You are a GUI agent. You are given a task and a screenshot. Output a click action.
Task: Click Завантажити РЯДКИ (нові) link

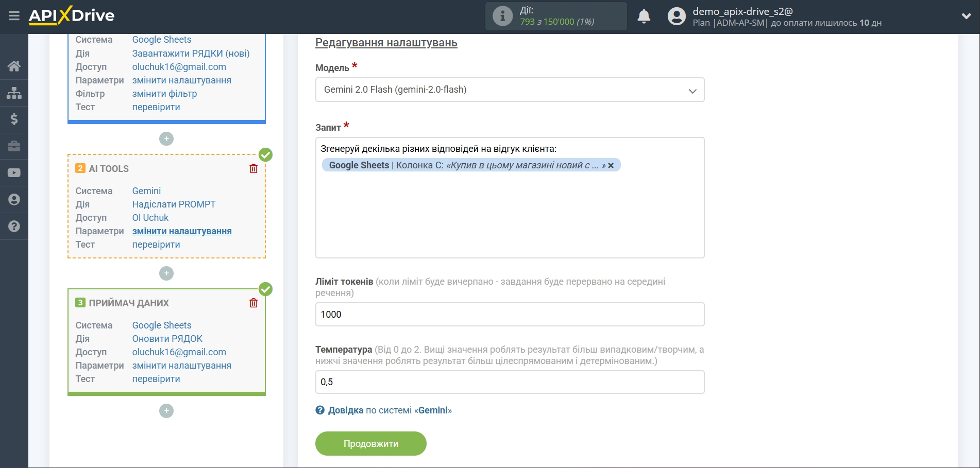click(191, 54)
